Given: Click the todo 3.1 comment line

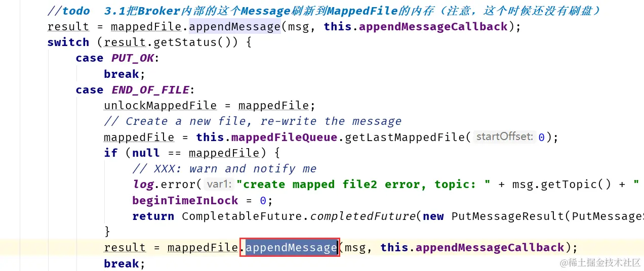Looking at the screenshot, I should pos(324,11).
